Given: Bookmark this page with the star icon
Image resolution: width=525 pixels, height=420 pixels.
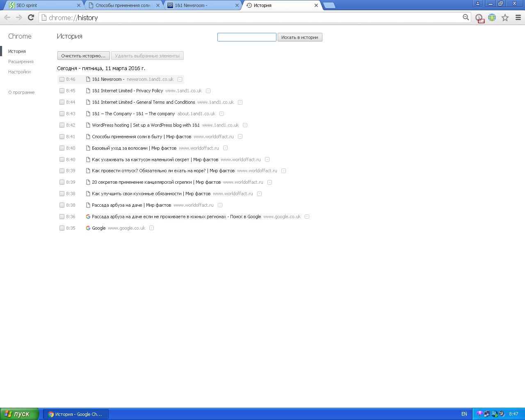Looking at the screenshot, I should pos(505,17).
